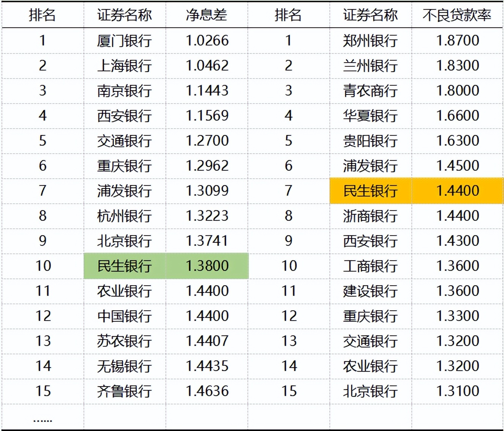504x431 pixels.
Task: Click the value 1.0462
Action: pyautogui.click(x=207, y=65)
